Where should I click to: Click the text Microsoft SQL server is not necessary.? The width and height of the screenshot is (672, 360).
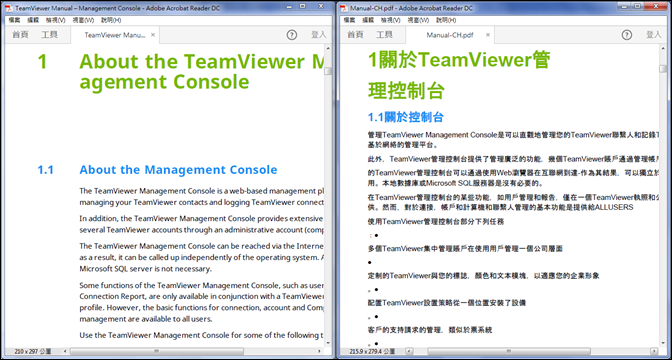(145, 269)
